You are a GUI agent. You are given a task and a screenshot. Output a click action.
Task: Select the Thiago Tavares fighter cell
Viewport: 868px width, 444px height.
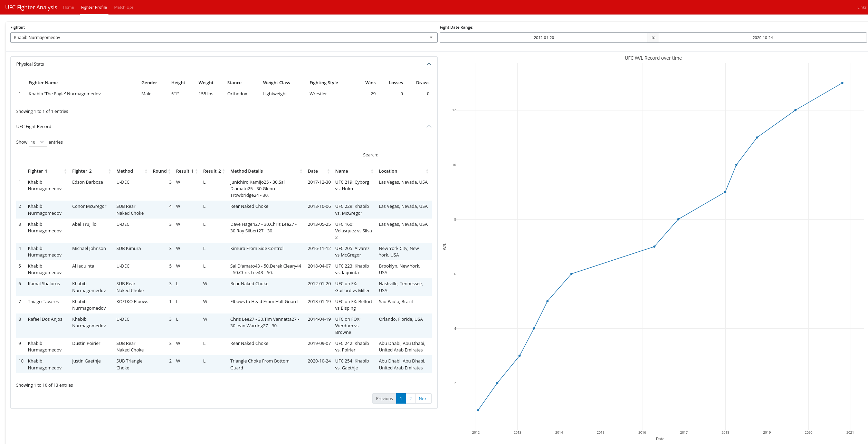pos(43,302)
